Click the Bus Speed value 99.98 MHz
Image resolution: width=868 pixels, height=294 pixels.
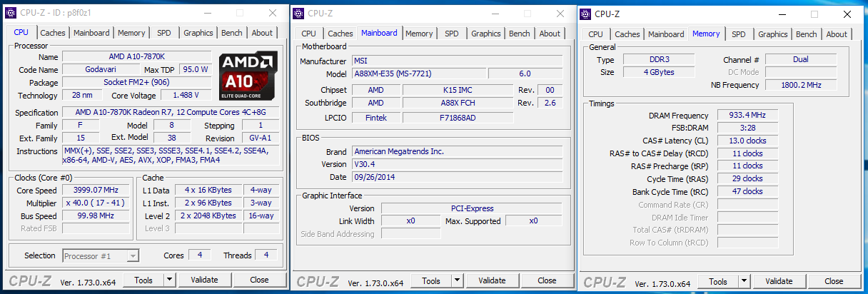(96, 216)
